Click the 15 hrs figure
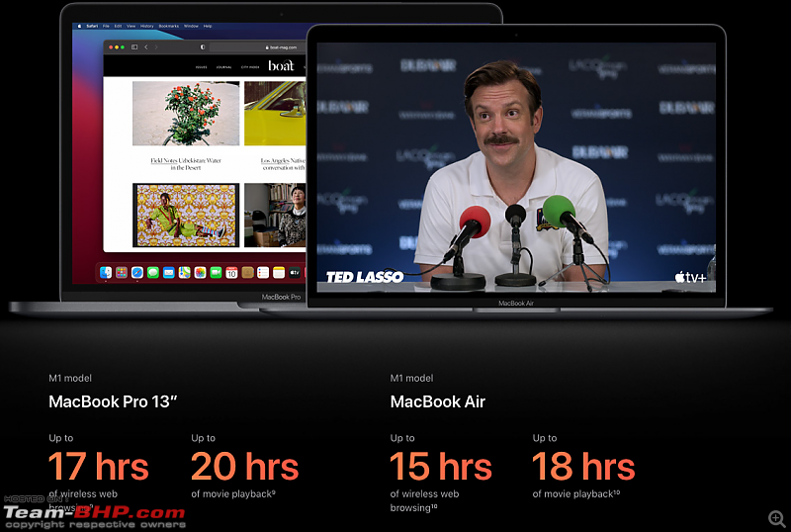The height and width of the screenshot is (532, 791). pos(441,466)
